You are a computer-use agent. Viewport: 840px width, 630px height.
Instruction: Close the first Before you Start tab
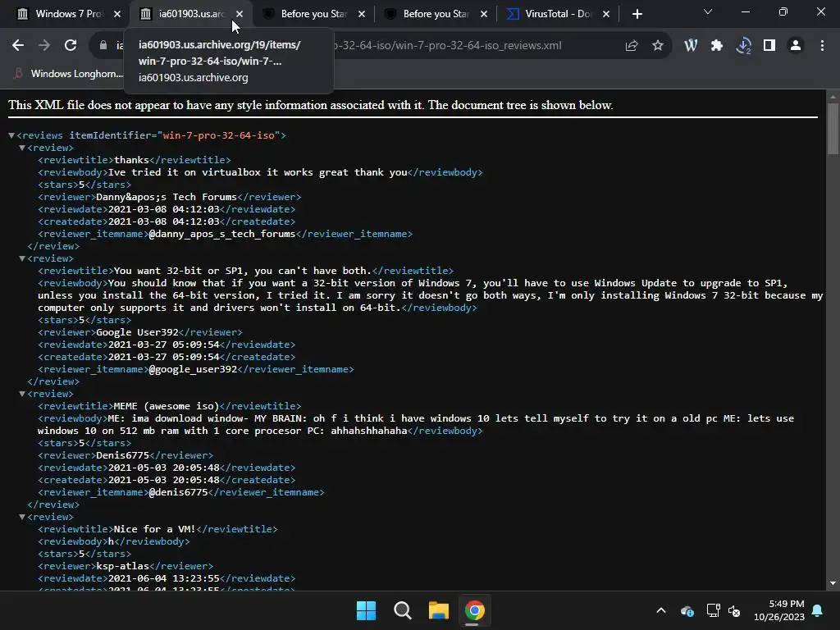[362, 14]
